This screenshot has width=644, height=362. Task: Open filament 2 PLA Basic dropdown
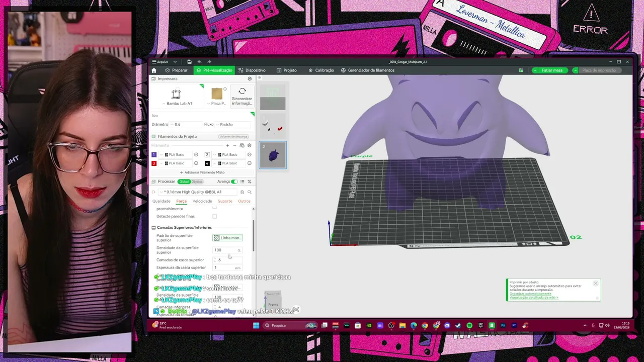point(229,155)
